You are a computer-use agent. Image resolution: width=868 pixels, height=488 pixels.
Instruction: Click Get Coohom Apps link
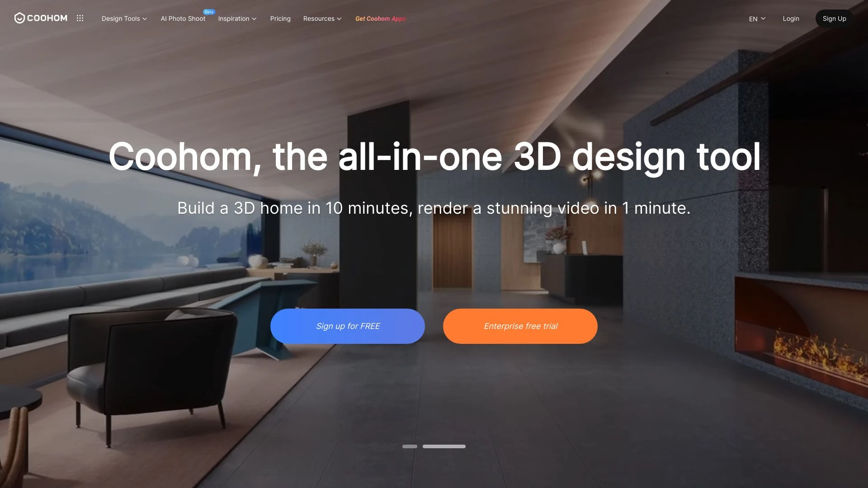click(380, 19)
